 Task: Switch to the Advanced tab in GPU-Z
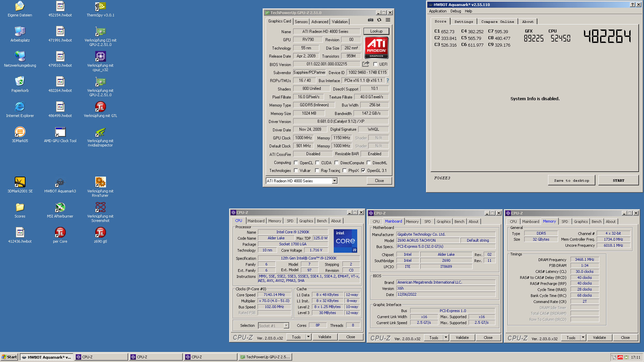point(320,22)
